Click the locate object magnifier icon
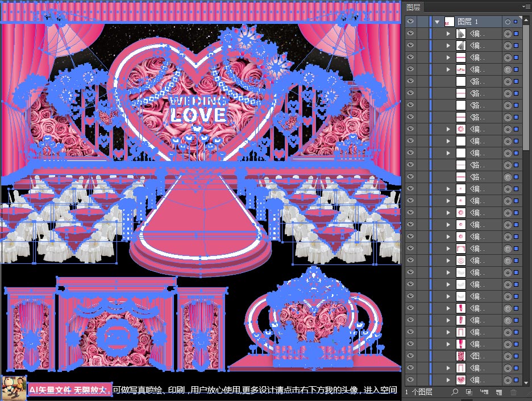This screenshot has height=401, width=532. click(455, 392)
